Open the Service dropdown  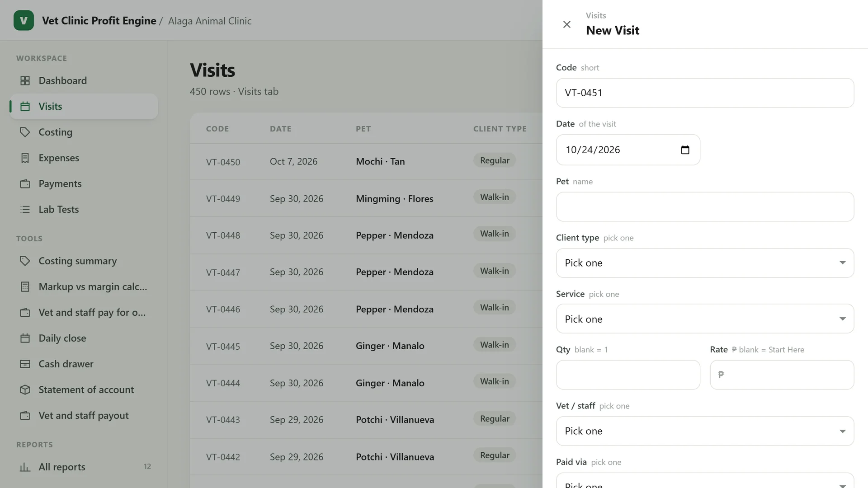(705, 319)
